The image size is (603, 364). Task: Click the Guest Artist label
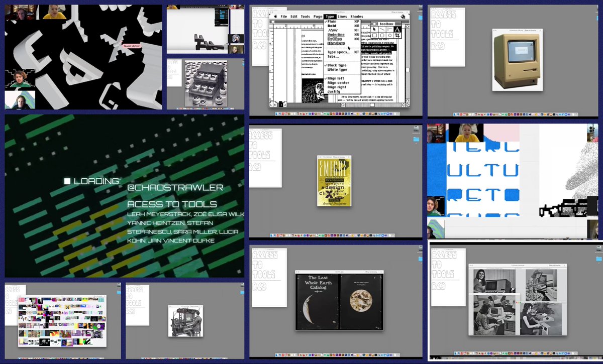(x=132, y=46)
